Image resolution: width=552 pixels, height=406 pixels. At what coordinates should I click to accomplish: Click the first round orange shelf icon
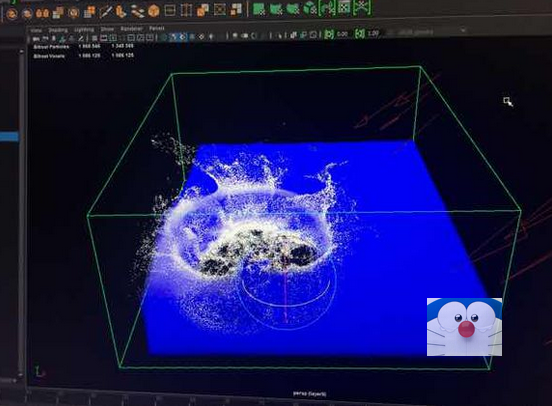(12, 14)
